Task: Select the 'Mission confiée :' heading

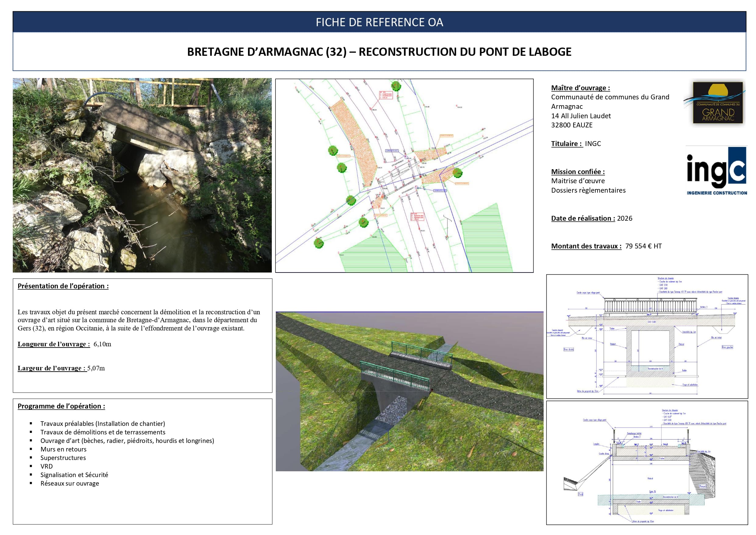Action: 578,172
